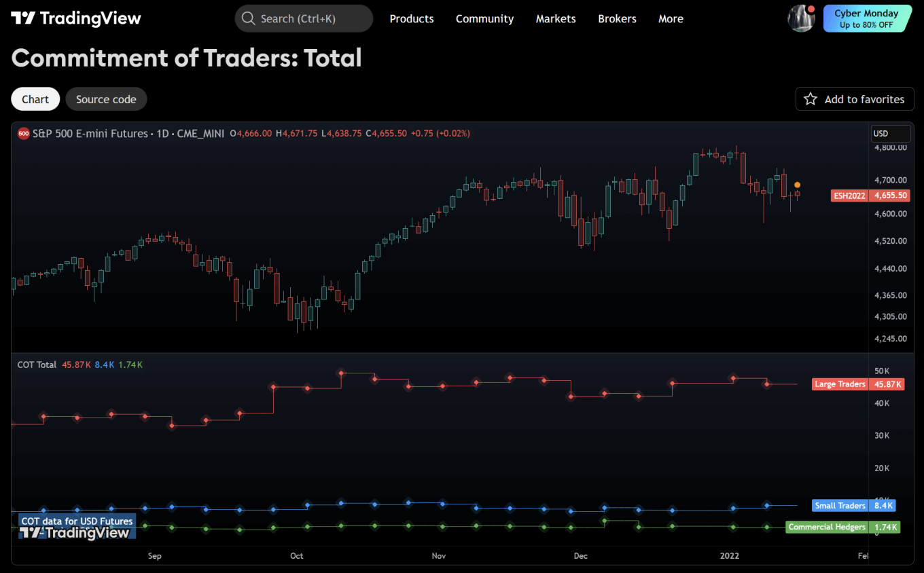Click the S&P 500 symbol badge in chart legend

(22, 133)
